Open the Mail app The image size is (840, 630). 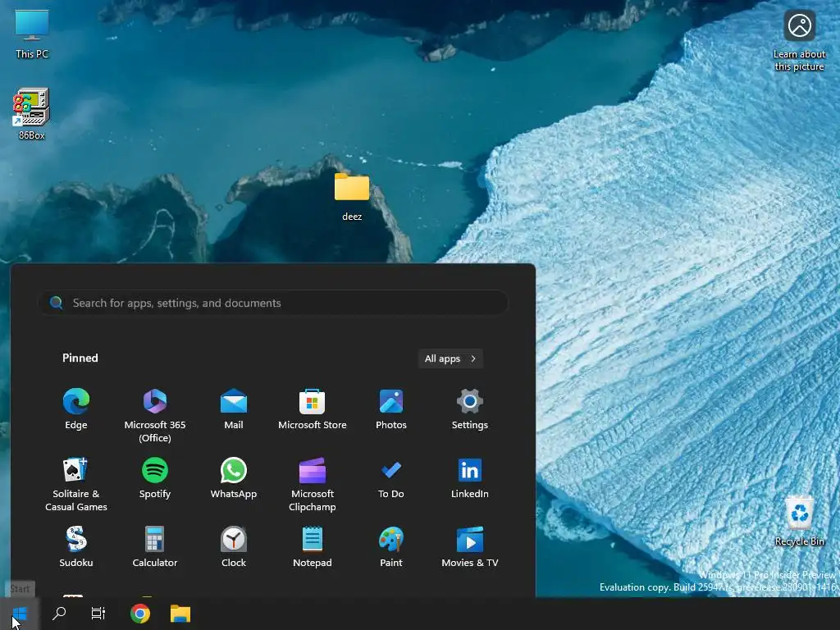[234, 409]
